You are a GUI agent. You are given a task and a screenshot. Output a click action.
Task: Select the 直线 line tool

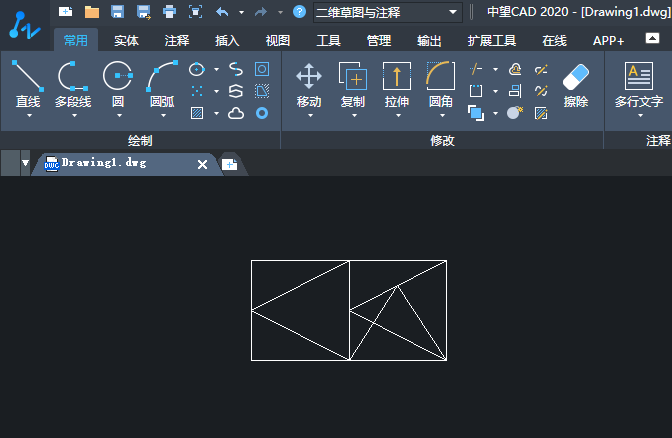pyautogui.click(x=28, y=84)
